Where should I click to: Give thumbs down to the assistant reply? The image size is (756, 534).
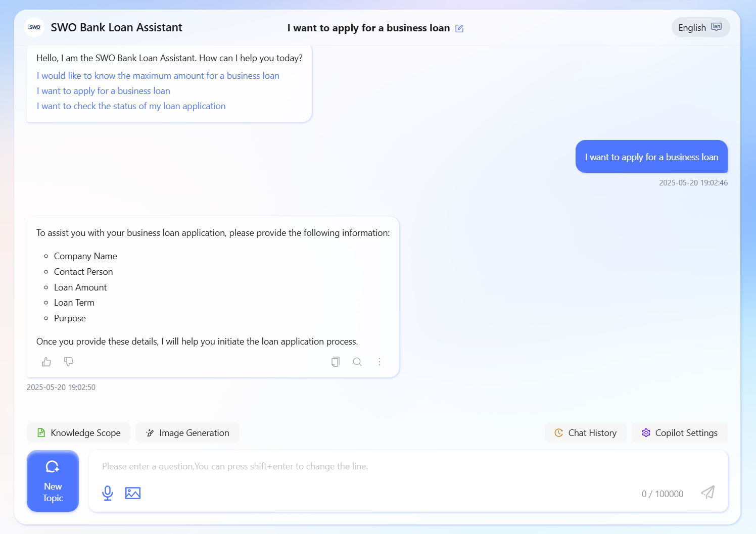[69, 362]
